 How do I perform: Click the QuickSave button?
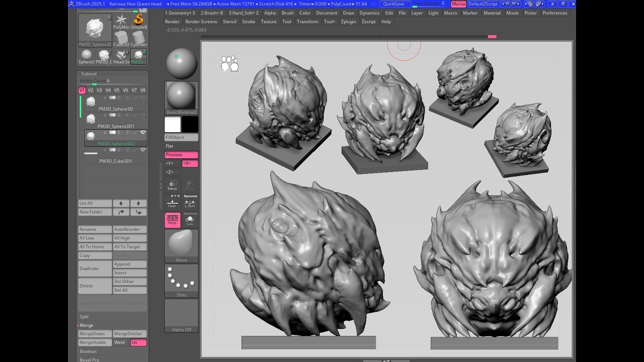point(393,4)
